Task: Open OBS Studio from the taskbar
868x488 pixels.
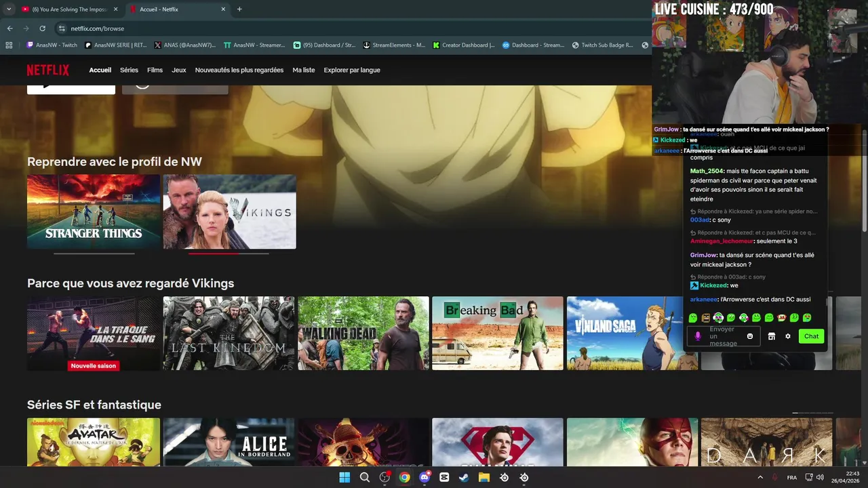Action: point(384,477)
